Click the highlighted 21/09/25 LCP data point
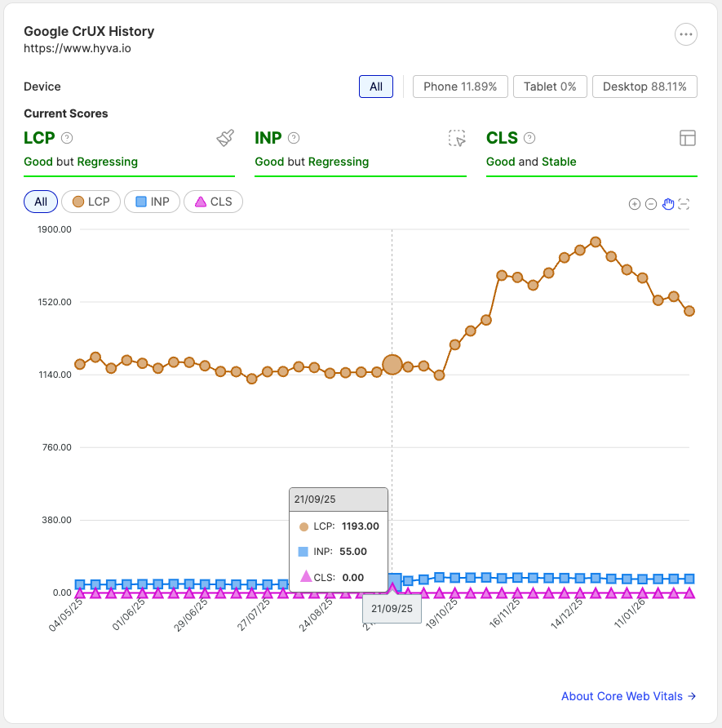 pos(392,364)
